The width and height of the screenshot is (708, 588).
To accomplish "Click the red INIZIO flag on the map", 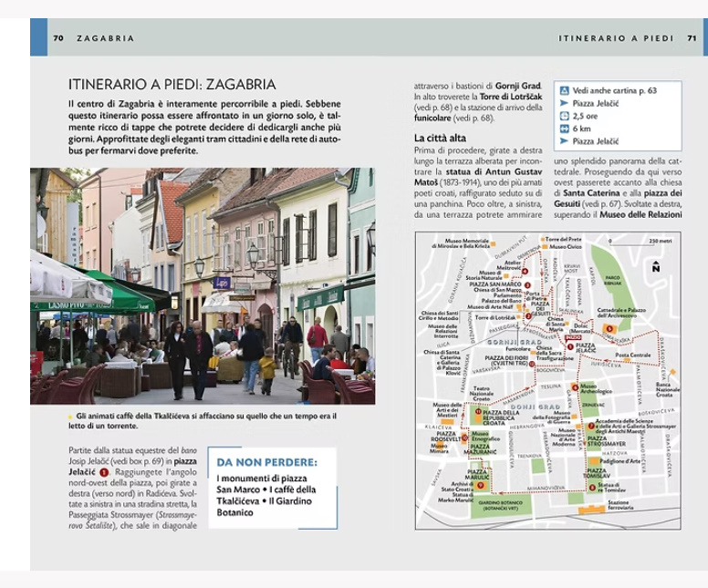I will (x=574, y=337).
